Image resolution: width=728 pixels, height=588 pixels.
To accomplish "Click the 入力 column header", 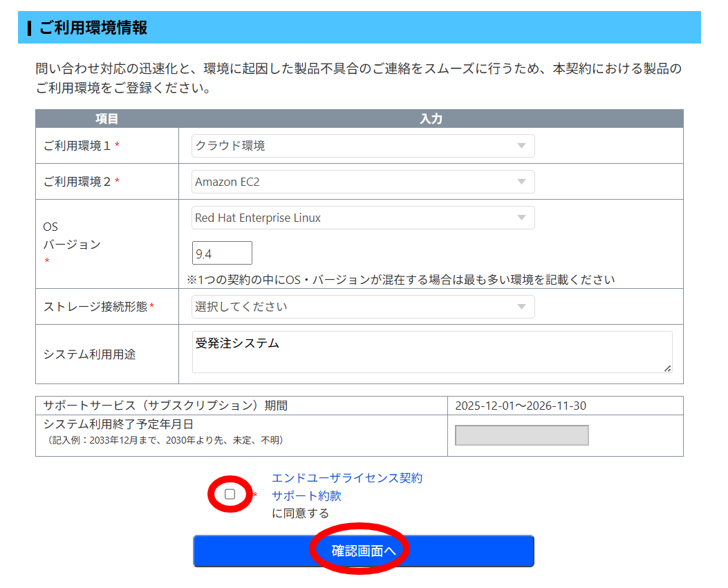I will click(431, 118).
